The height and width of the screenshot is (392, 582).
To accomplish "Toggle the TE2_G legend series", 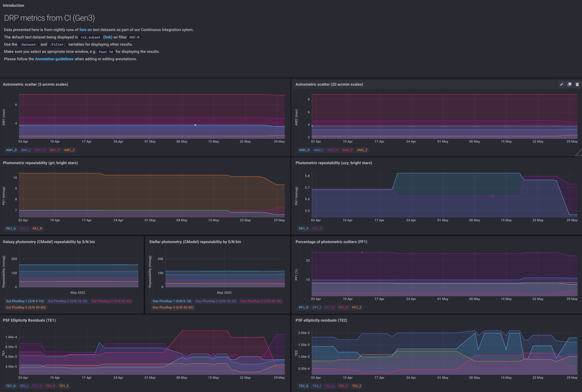I will pos(304,386).
